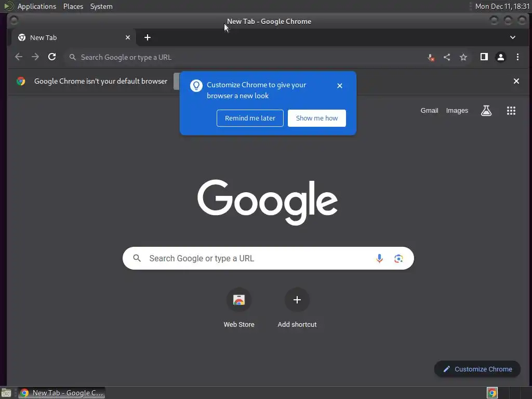The image size is (532, 399).
Task: Reload the page with the refresh icon
Action: click(52, 57)
